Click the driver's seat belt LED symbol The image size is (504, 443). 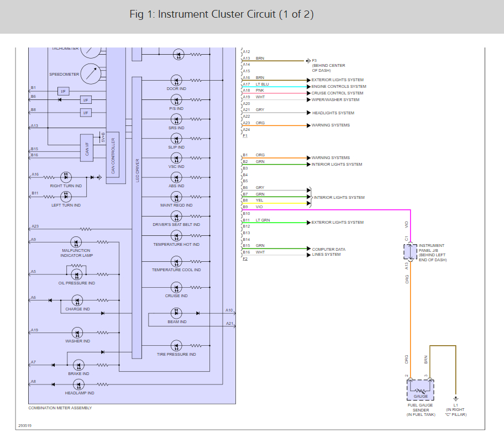pos(176,216)
